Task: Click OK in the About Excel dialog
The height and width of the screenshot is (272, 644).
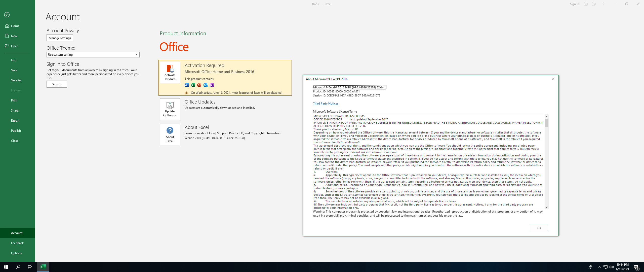Action: pyautogui.click(x=539, y=228)
